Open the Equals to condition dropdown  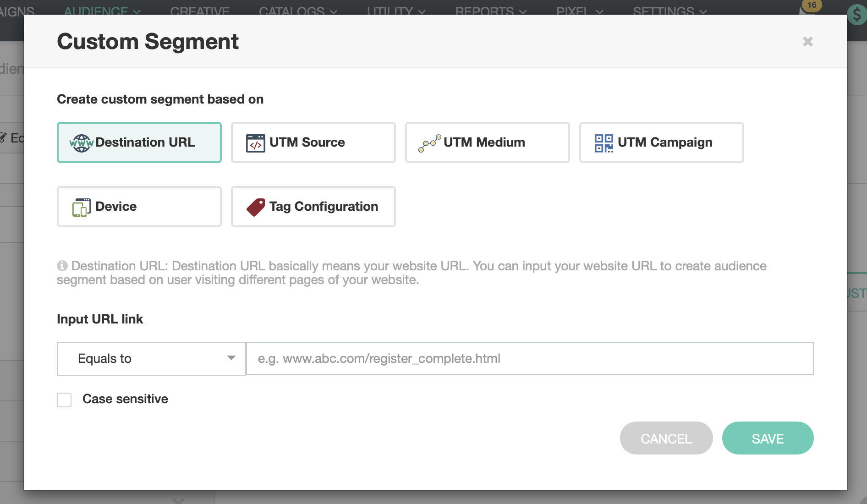pyautogui.click(x=151, y=358)
